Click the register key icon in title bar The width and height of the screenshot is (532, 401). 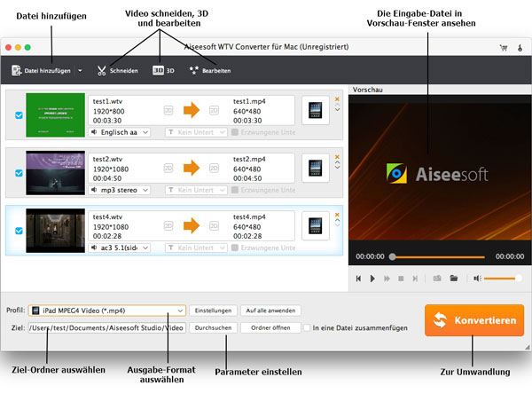(x=520, y=48)
